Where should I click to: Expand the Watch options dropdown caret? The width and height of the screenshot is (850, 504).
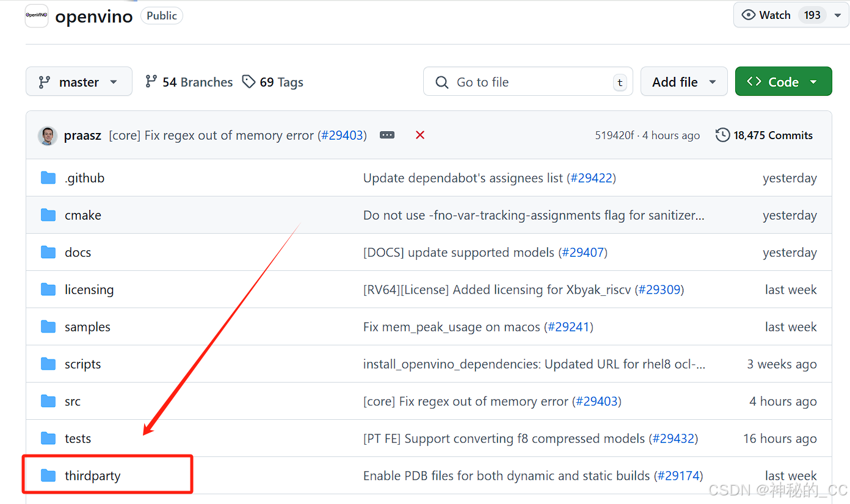[x=837, y=15]
